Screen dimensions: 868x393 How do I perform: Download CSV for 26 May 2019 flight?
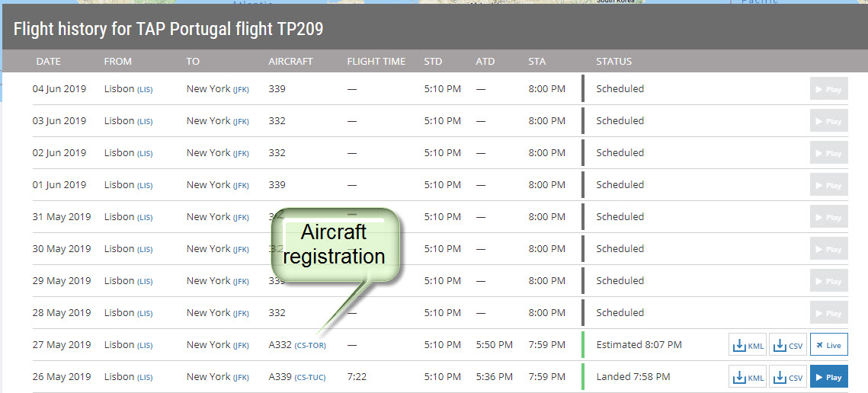coord(787,377)
